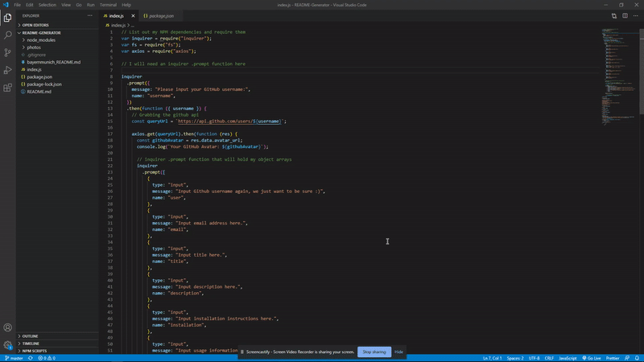Hide the Screencastify sharing notification
This screenshot has height=362, width=644.
[398, 352]
